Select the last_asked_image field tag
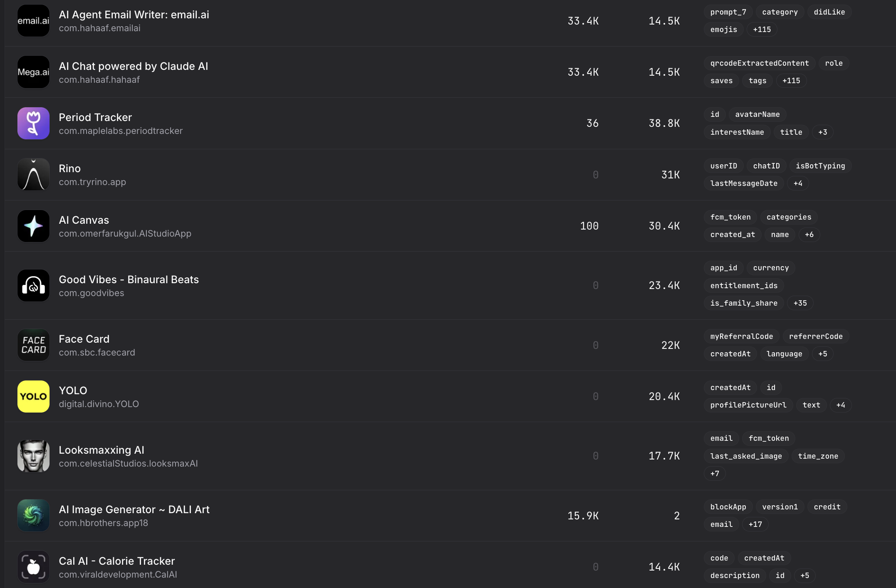The width and height of the screenshot is (896, 588). point(746,456)
